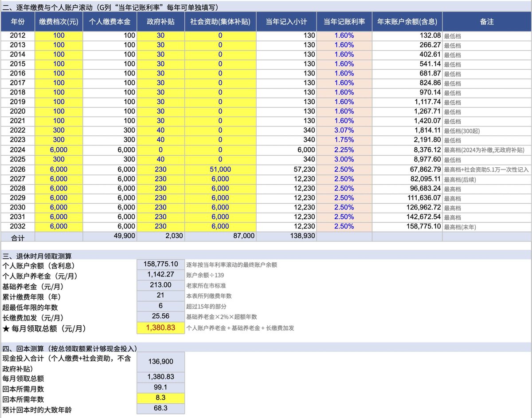The height and width of the screenshot is (418, 532).
Task: Select the 政府补贴 header cell
Action: coord(160,22)
